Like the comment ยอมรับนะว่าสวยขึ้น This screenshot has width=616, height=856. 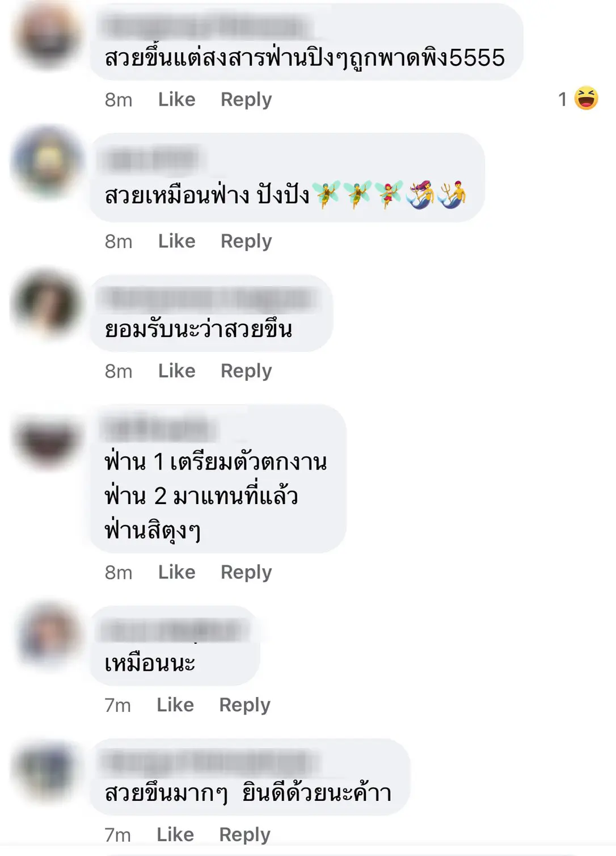pyautogui.click(x=176, y=371)
